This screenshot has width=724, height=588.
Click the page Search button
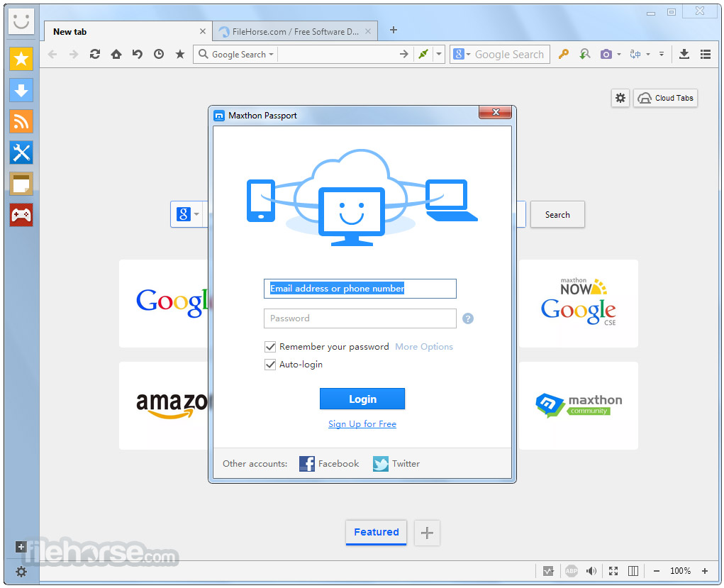557,215
